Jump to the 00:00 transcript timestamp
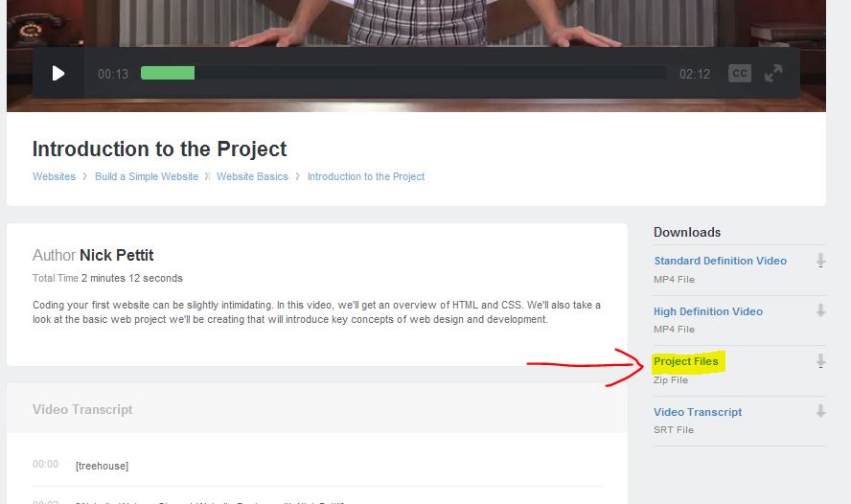Image resolution: width=851 pixels, height=504 pixels. [46, 464]
